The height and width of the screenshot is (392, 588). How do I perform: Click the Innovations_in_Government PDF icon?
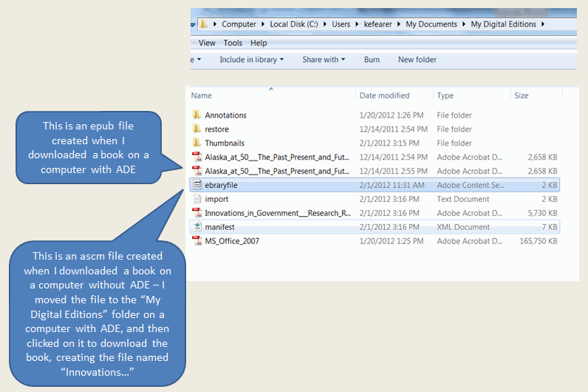tap(196, 213)
